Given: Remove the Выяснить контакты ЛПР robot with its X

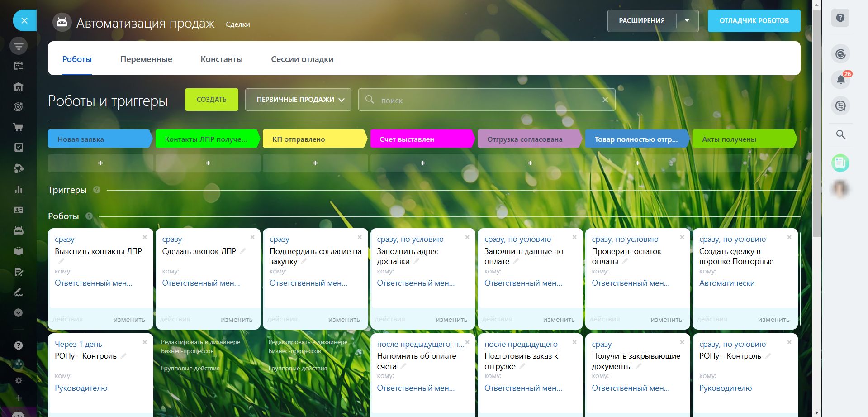Looking at the screenshot, I should [x=145, y=237].
